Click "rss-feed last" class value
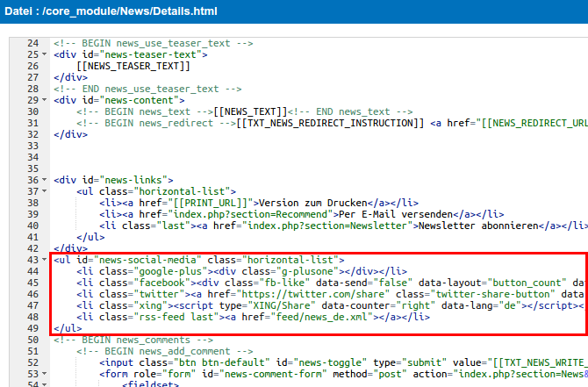Viewport: 588px width, 387px height. (x=176, y=317)
